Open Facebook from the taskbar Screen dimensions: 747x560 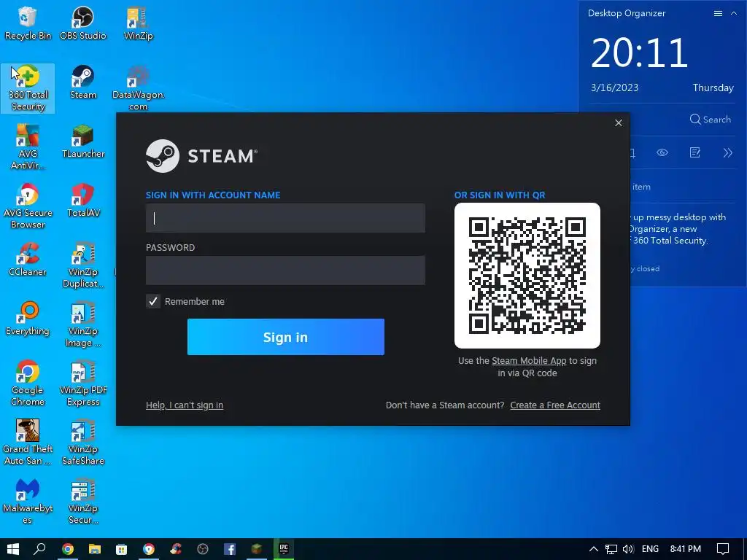(230, 549)
